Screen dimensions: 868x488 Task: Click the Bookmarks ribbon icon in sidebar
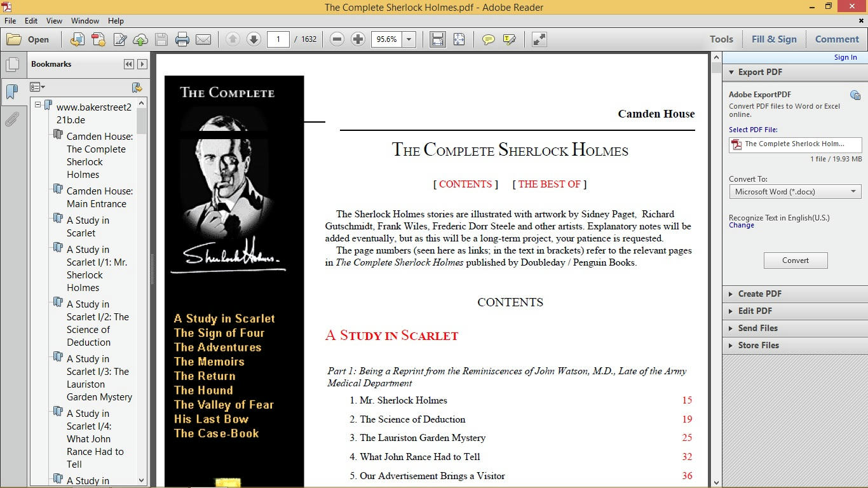click(12, 92)
